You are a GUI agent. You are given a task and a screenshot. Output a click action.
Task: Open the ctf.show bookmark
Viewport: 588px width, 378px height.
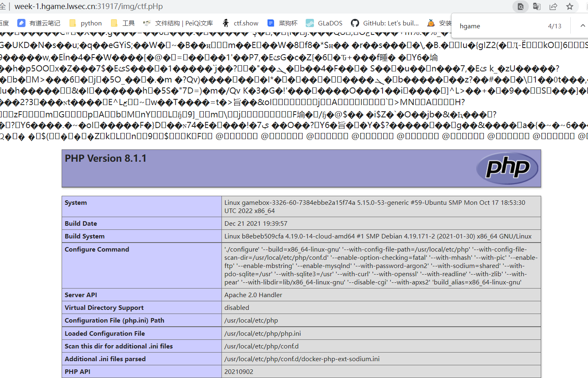[x=240, y=23]
